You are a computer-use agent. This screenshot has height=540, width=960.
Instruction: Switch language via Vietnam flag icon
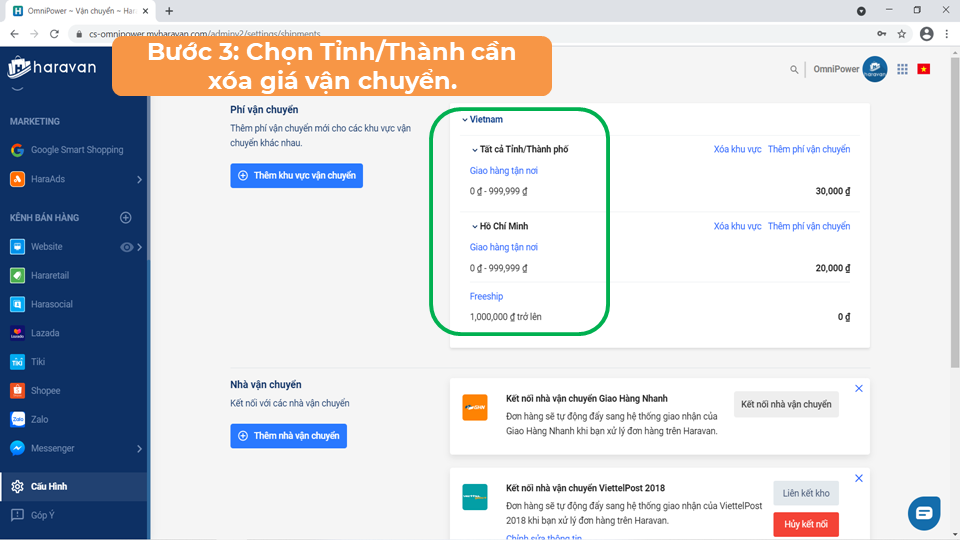point(924,69)
